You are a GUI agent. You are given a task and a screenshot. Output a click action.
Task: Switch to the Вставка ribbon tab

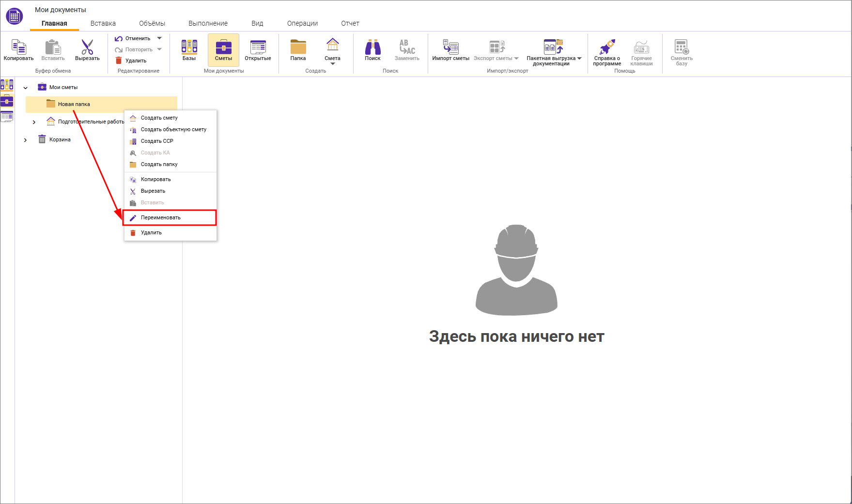click(102, 23)
